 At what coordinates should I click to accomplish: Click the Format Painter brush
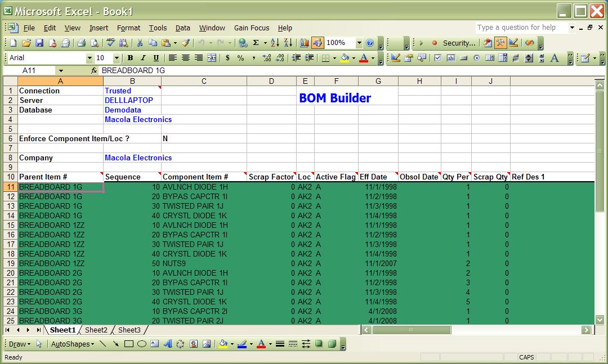pyautogui.click(x=186, y=43)
